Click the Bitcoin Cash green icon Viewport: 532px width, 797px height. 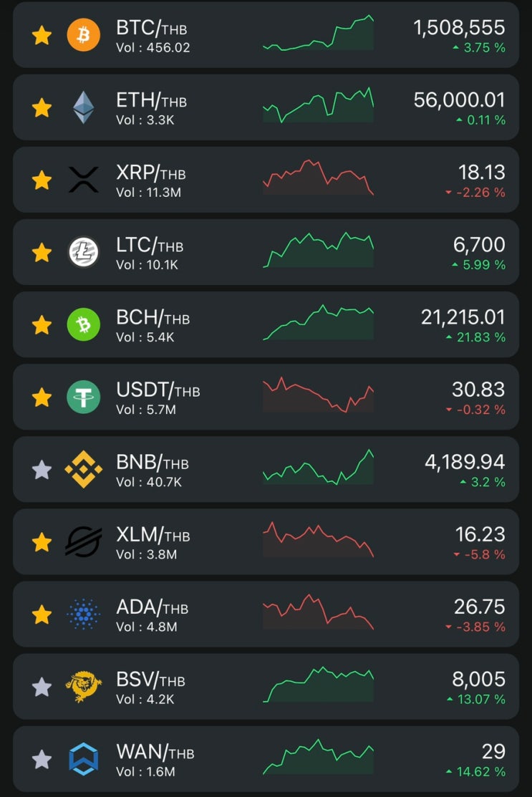tap(84, 324)
